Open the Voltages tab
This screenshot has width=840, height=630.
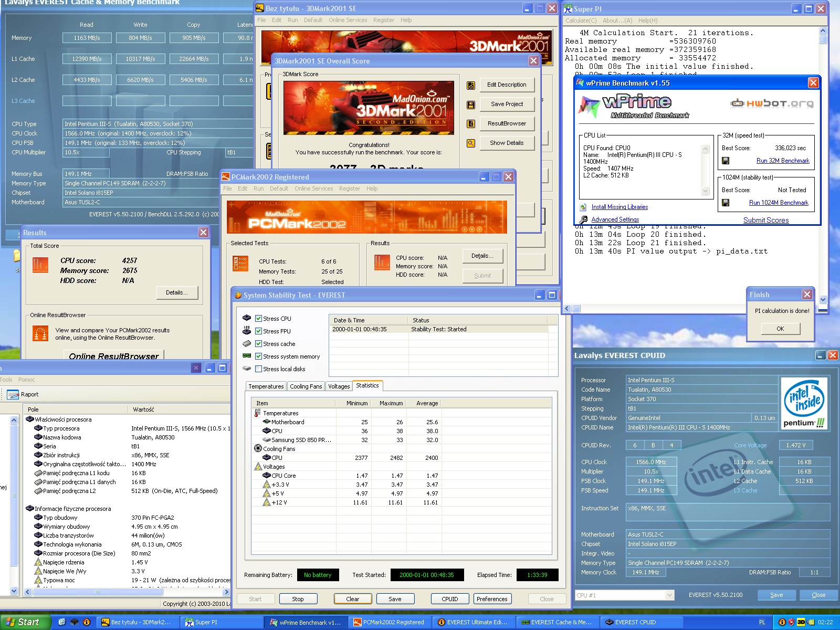click(339, 386)
